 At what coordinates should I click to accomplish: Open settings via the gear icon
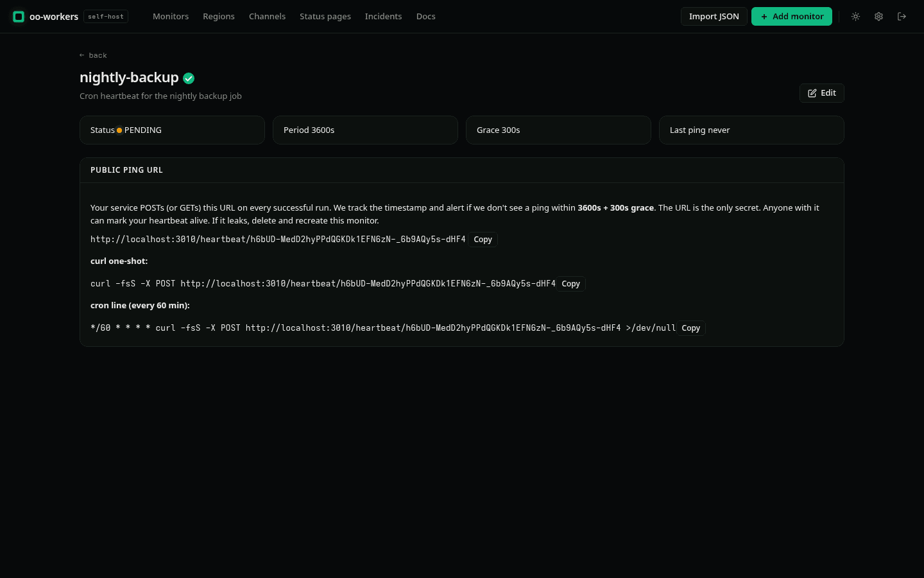pos(878,17)
